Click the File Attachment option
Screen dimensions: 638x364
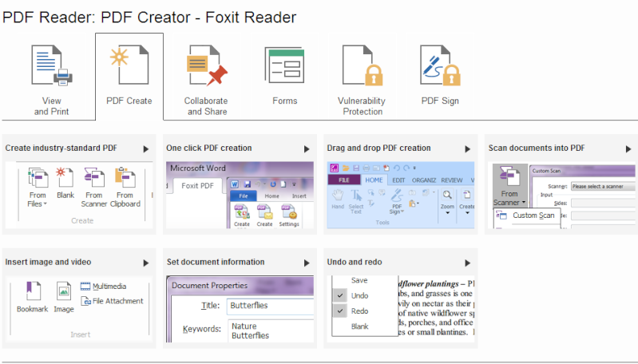point(113,301)
